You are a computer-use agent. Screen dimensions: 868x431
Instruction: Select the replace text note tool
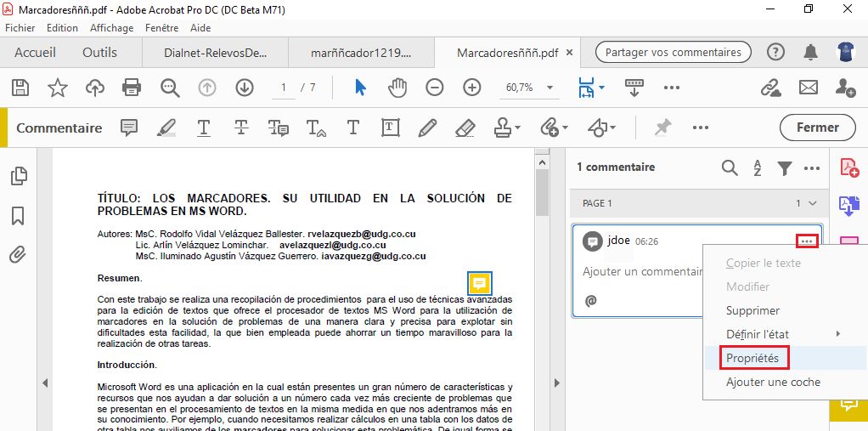pyautogui.click(x=278, y=128)
